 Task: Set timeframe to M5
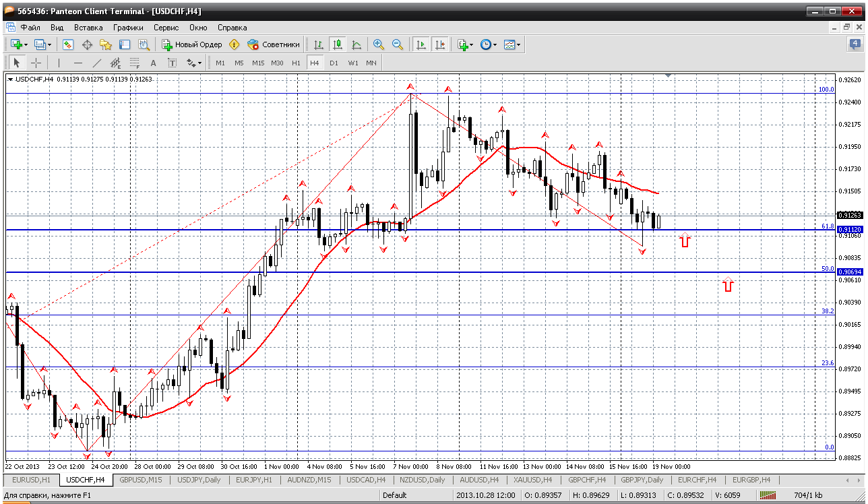click(x=239, y=63)
